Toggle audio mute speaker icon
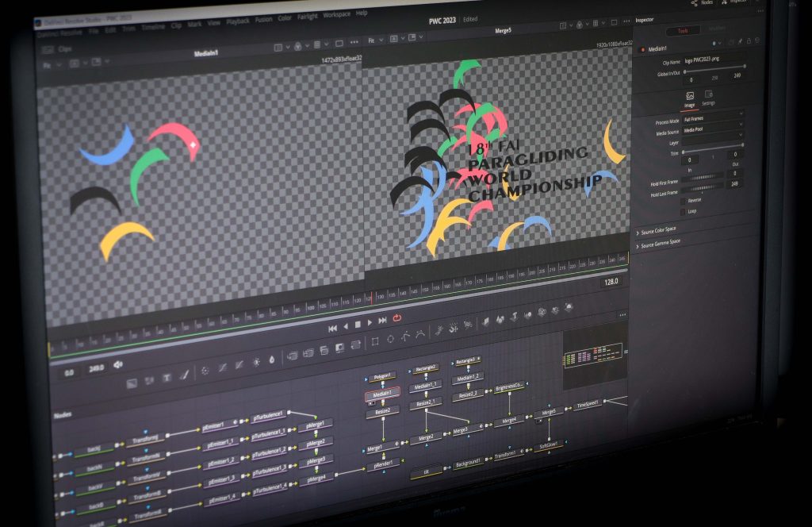 point(118,365)
